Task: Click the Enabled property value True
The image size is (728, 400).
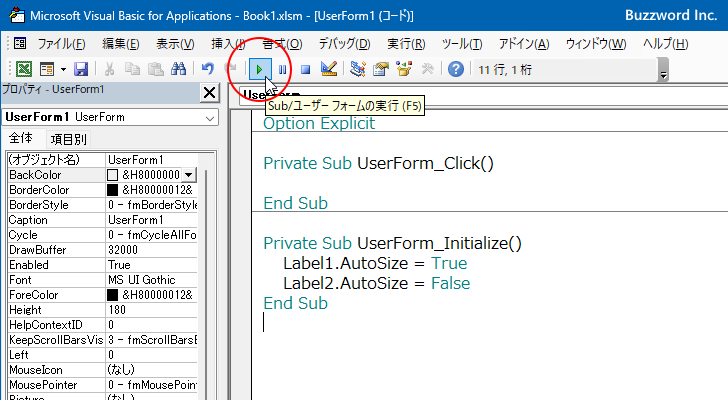Action: 151,265
